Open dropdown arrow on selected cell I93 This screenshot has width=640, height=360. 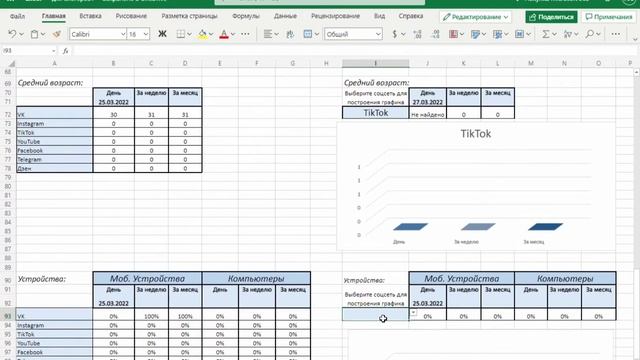click(x=413, y=313)
